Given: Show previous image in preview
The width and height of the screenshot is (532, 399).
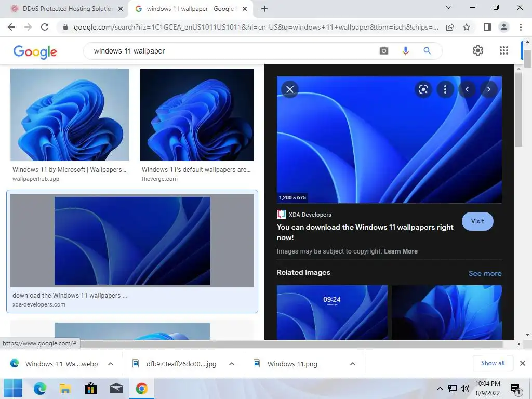Looking at the screenshot, I should pyautogui.click(x=467, y=89).
